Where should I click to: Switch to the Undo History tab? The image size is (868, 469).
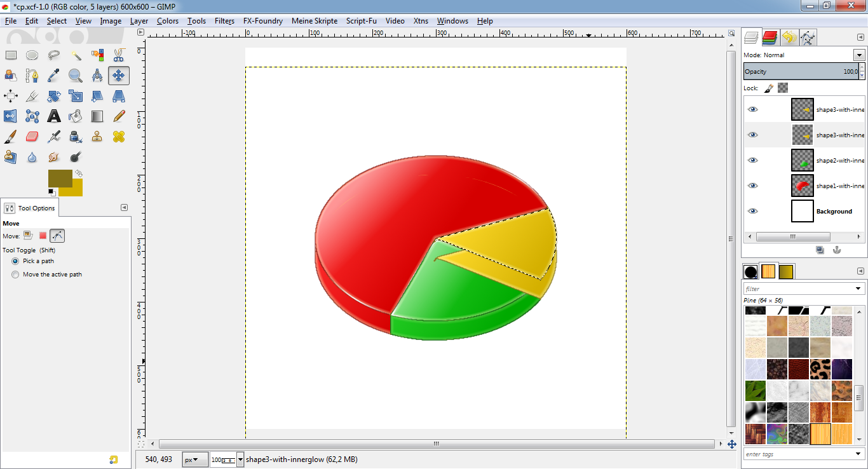pos(789,37)
